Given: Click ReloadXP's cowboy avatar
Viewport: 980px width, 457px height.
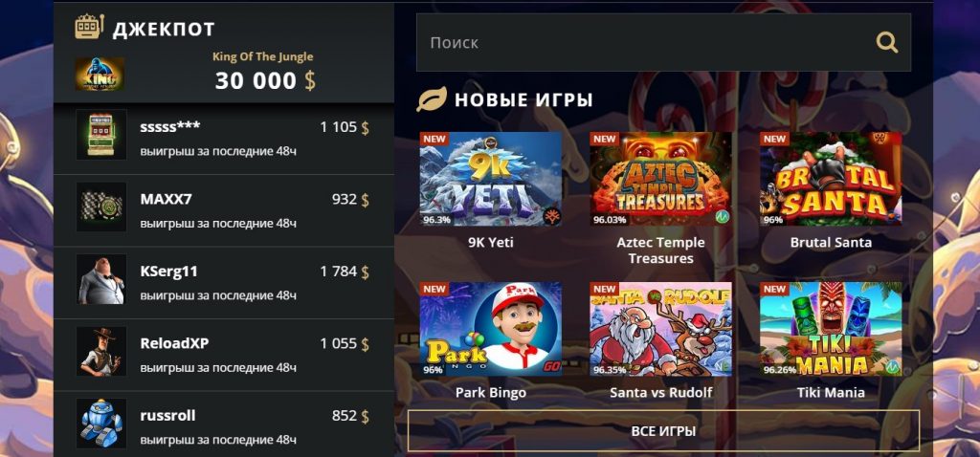Looking at the screenshot, I should coord(101,352).
